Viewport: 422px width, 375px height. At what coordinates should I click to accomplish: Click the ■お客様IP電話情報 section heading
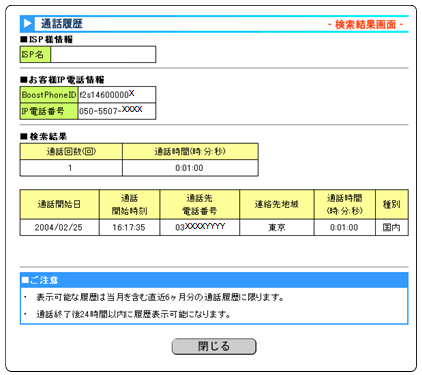pos(62,80)
